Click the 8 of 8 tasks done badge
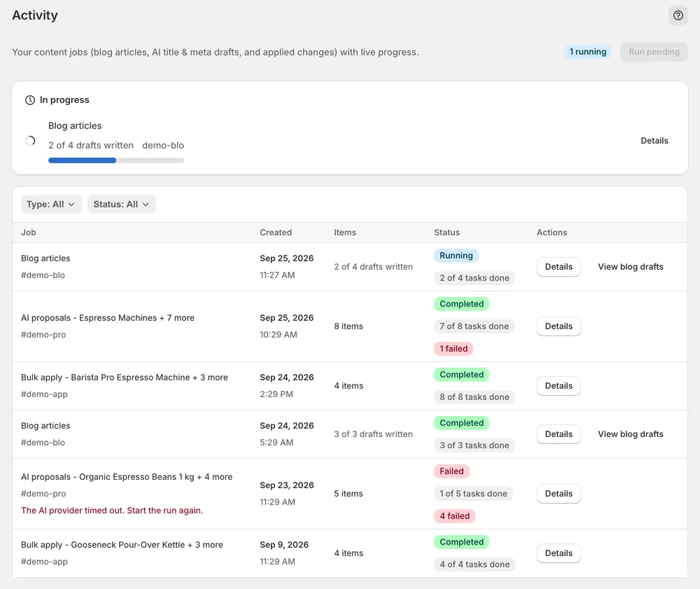The height and width of the screenshot is (589, 700). [474, 397]
